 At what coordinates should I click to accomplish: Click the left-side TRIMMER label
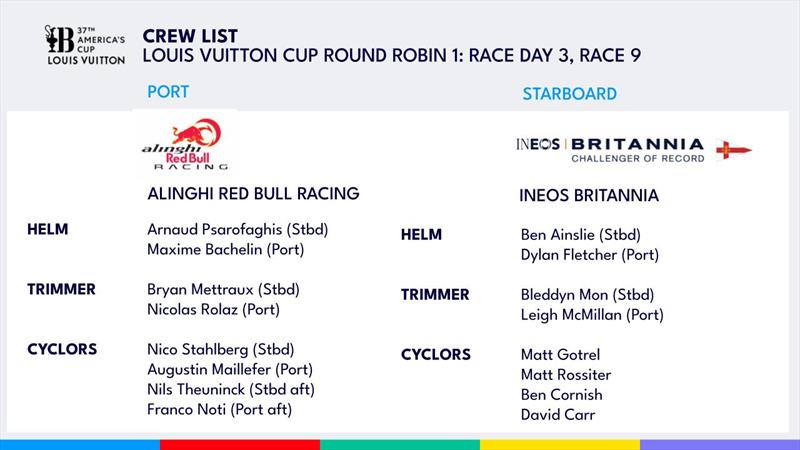[x=61, y=289]
